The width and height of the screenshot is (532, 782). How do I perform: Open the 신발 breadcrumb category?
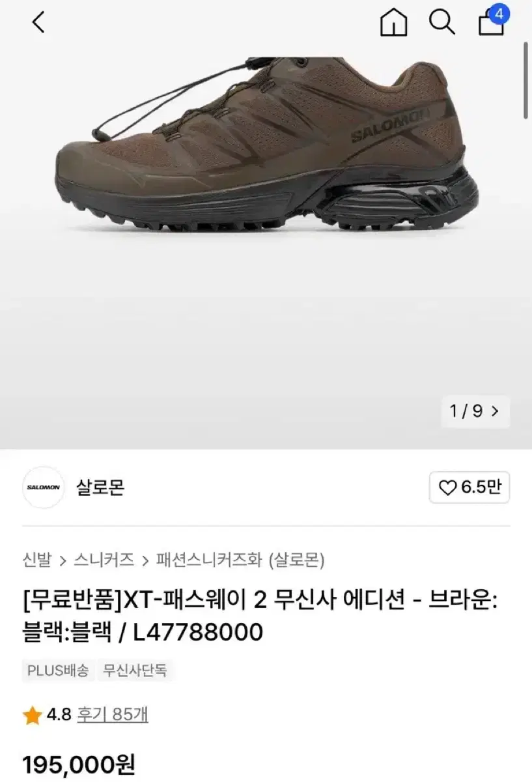point(36,559)
